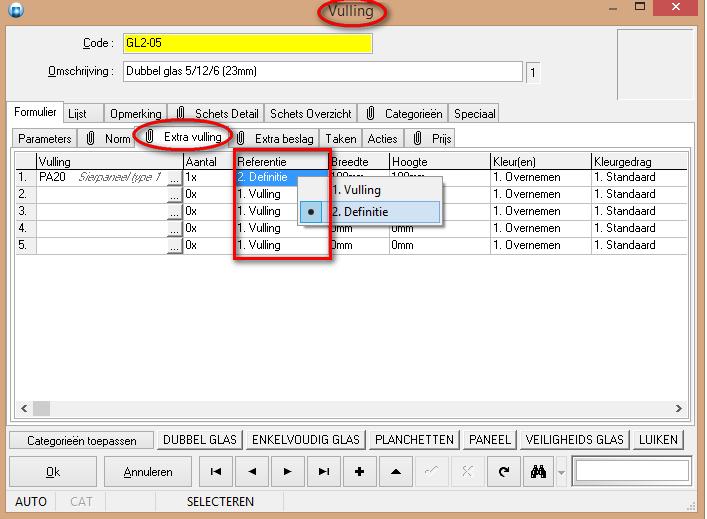Open the Taken sub-tab

click(x=341, y=138)
